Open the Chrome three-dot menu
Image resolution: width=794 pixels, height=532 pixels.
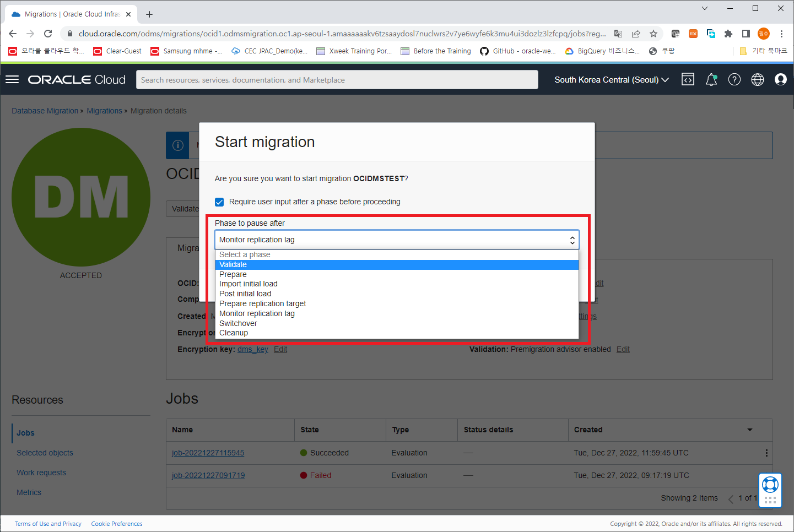coord(781,34)
